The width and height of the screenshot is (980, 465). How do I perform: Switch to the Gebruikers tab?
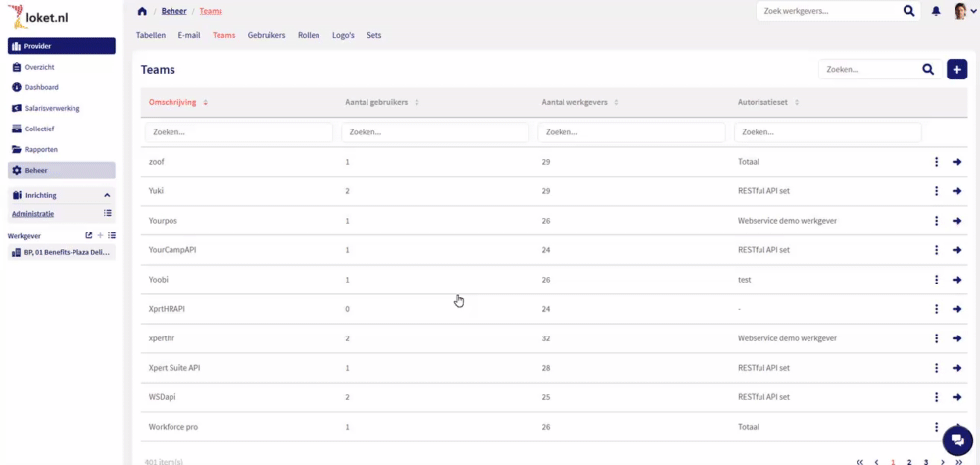267,35
